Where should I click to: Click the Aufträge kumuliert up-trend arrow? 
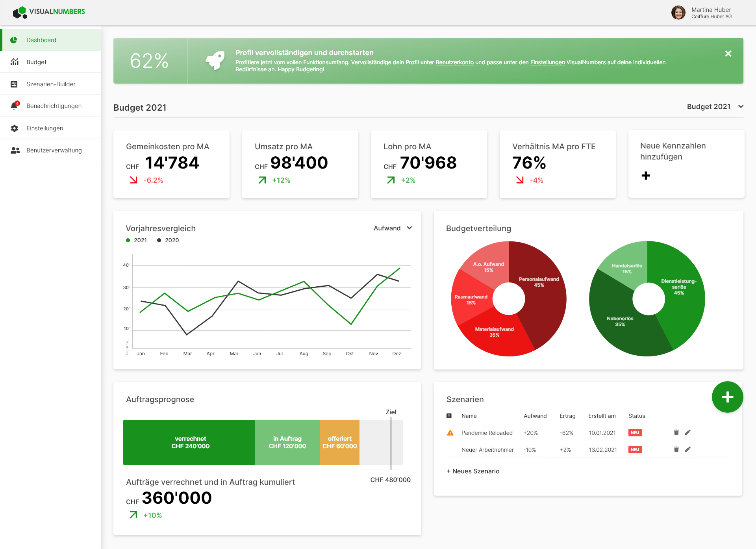tap(133, 515)
